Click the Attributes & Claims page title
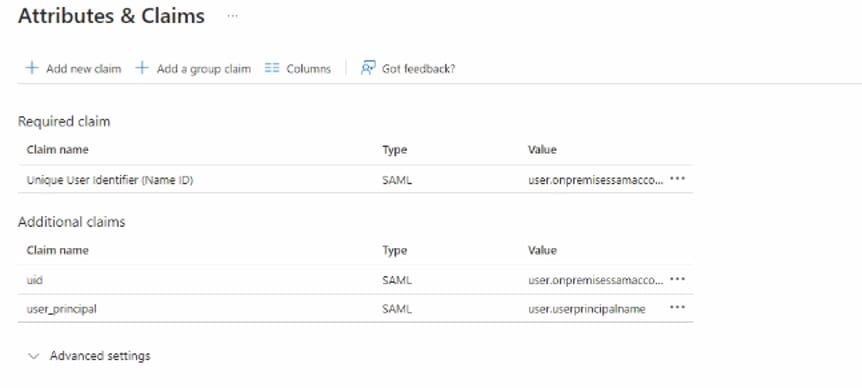This screenshot has height=388, width=862. coord(111,16)
